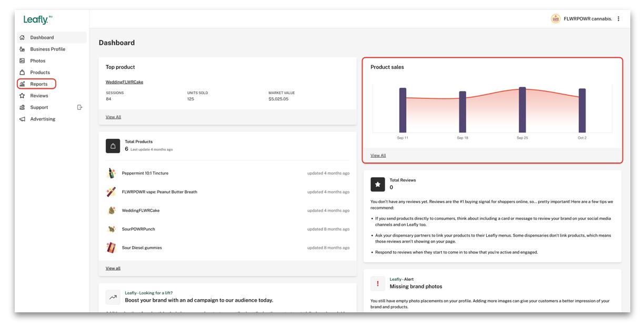Select FLWRPOWR vape: Peanut Butter Breath

click(159, 192)
